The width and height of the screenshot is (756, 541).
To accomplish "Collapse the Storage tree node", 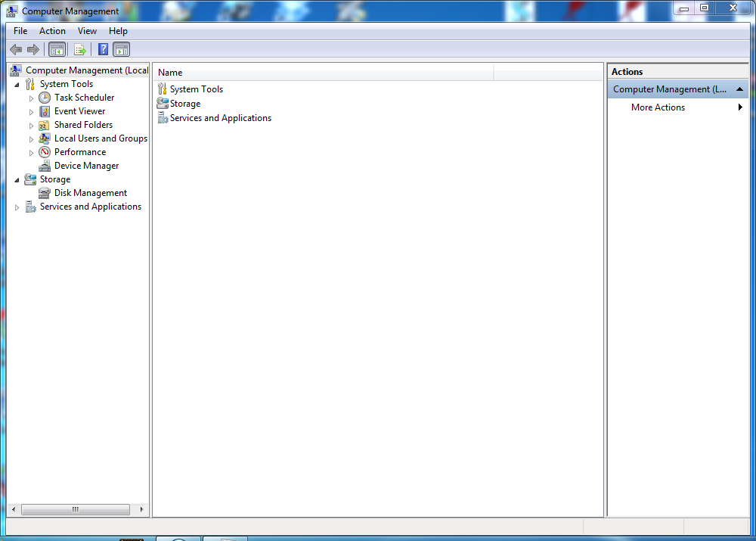I will (17, 180).
